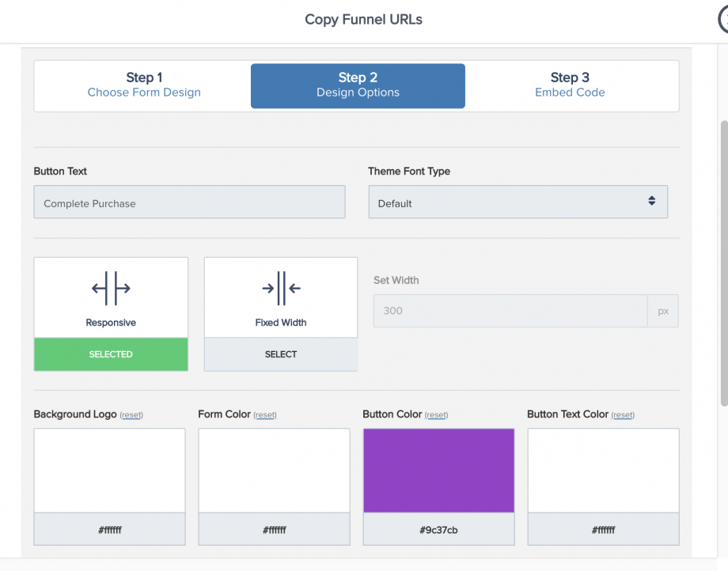The height and width of the screenshot is (571, 728).
Task: Reset the Form Color
Action: pos(265,415)
